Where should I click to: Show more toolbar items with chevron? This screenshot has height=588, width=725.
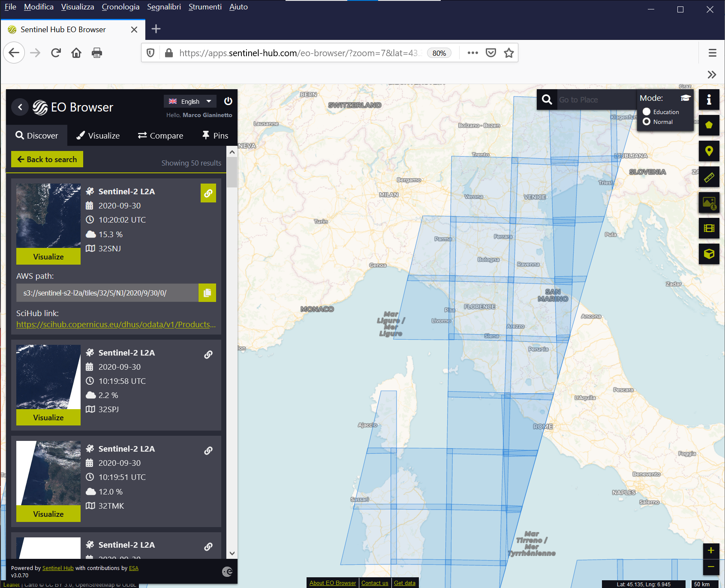click(712, 75)
